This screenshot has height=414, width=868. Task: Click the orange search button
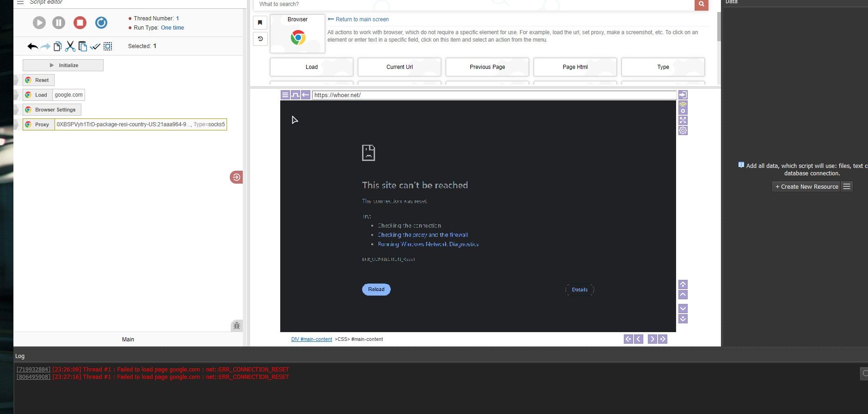(x=702, y=4)
